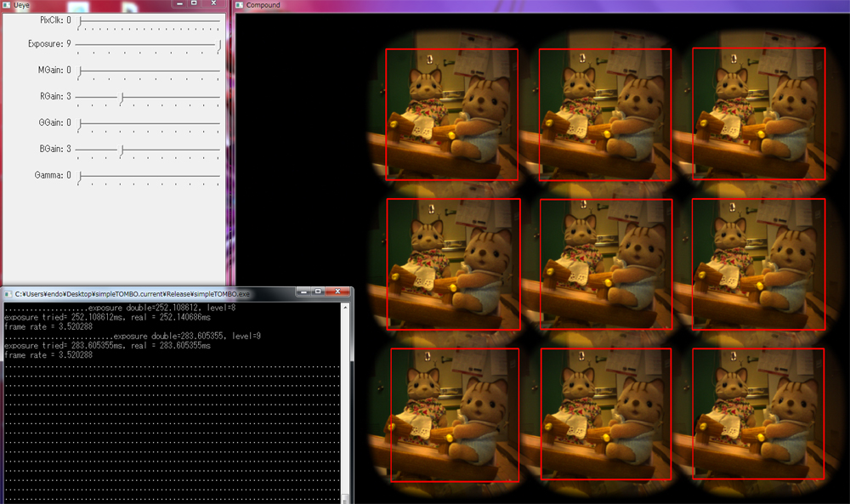Image resolution: width=850 pixels, height=504 pixels.
Task: Click the "Gamma: 0" label
Action: point(53,175)
